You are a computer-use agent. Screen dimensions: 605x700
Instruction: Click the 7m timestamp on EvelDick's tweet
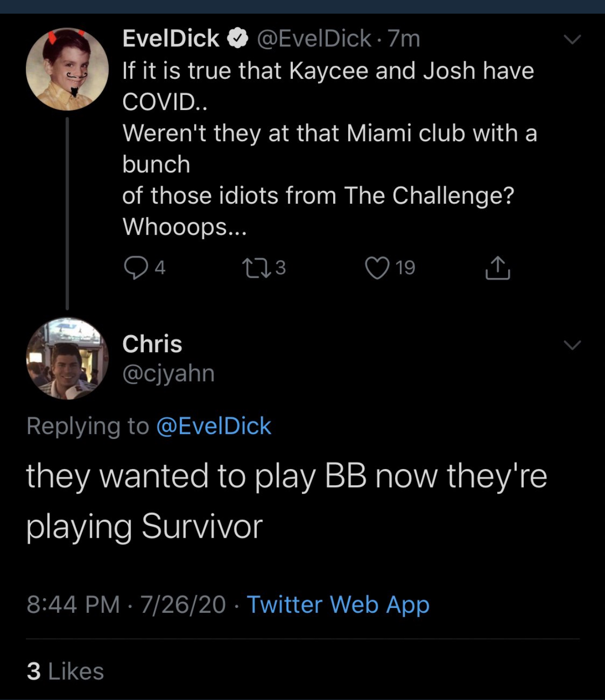[404, 38]
